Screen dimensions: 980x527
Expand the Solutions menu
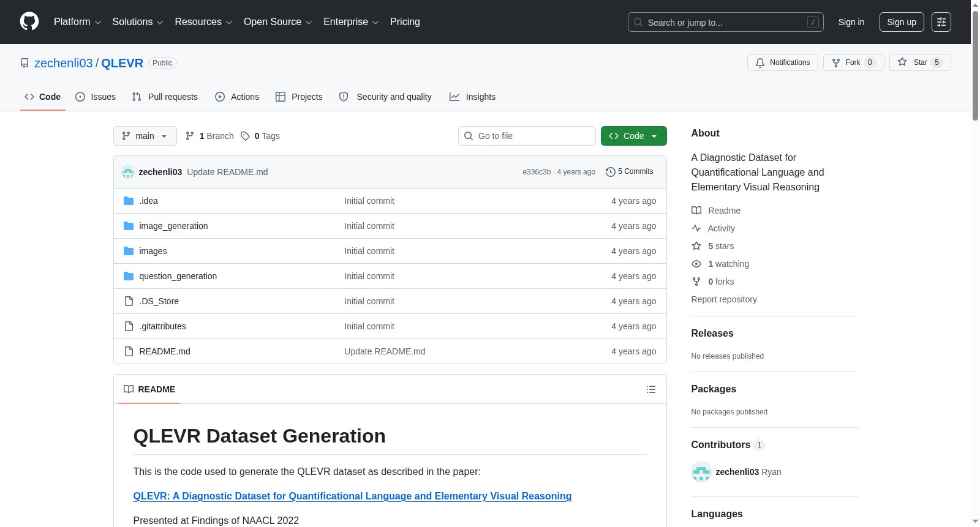pyautogui.click(x=138, y=22)
